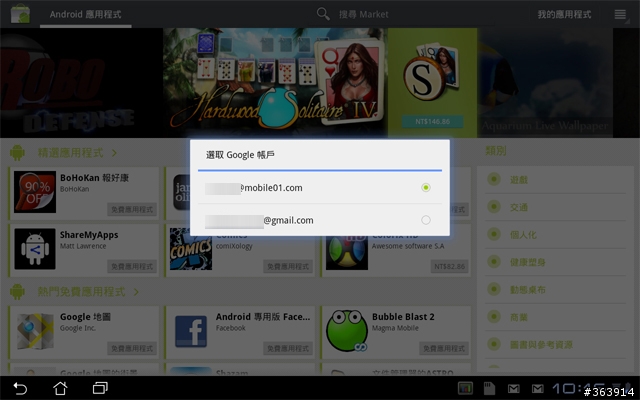This screenshot has width=640, height=400.
Task: Tap 免費應用程式 button for Facebook
Action: [x=288, y=349]
